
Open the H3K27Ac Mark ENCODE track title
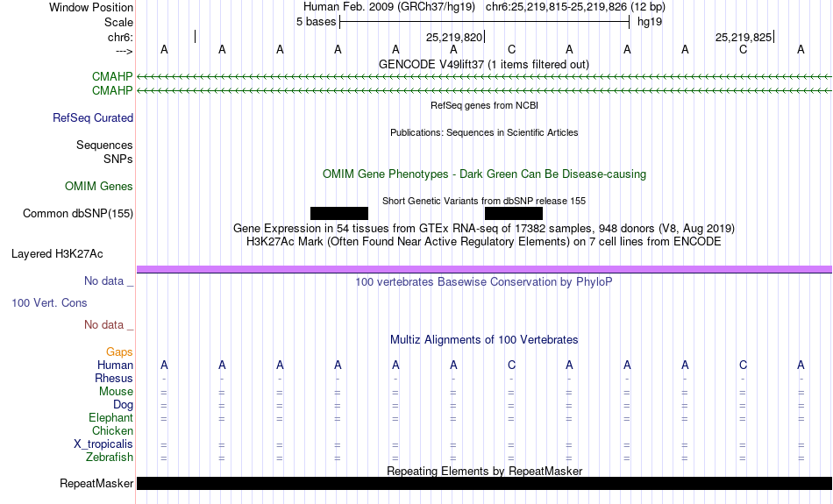click(x=484, y=242)
